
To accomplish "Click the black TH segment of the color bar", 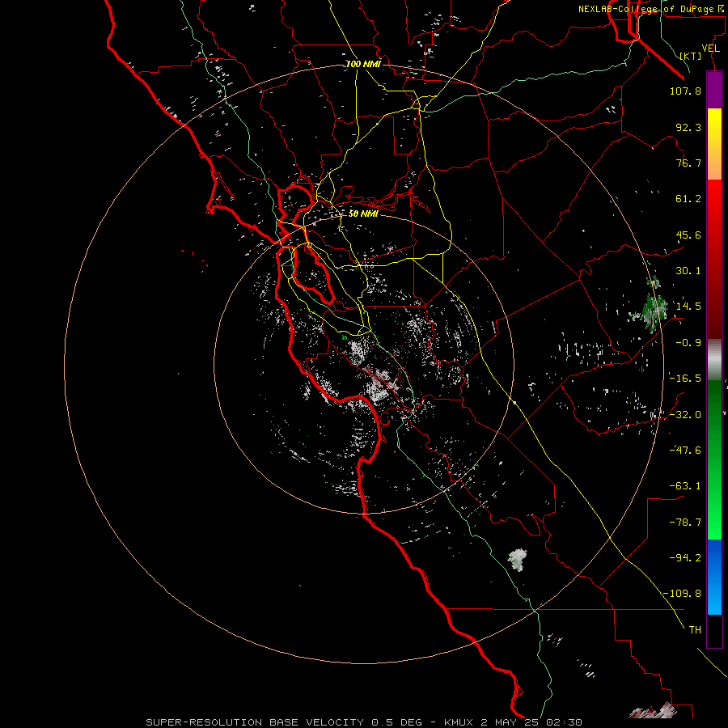I will point(714,631).
